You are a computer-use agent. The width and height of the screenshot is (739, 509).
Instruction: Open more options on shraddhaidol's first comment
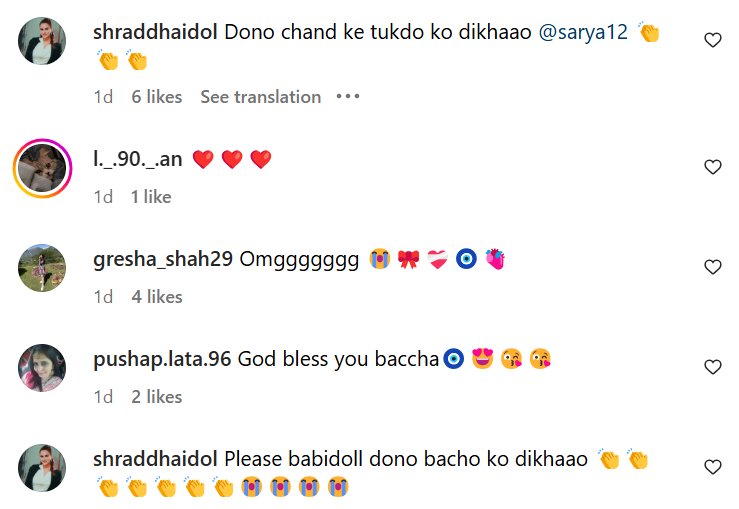[x=347, y=97]
